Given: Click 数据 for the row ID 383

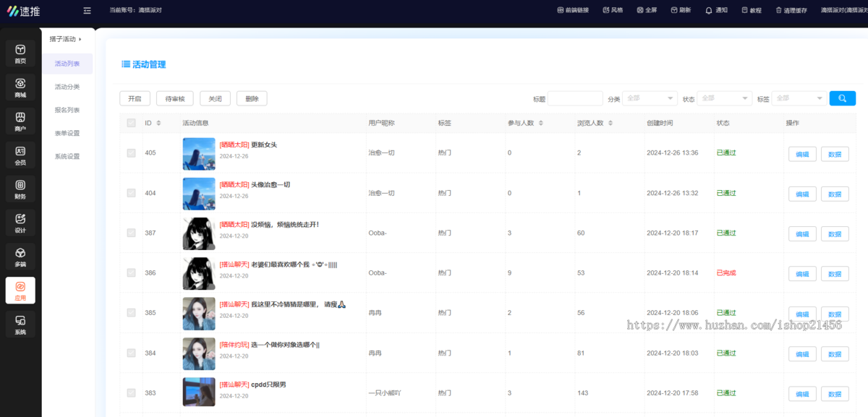Looking at the screenshot, I should click(835, 394).
